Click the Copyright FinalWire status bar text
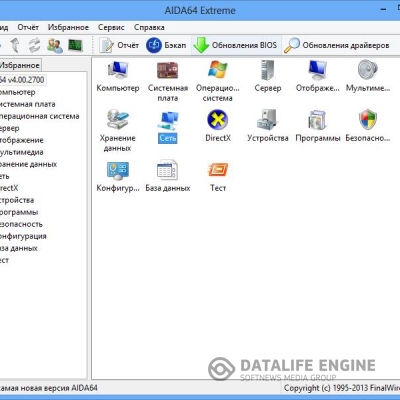 (x=342, y=388)
